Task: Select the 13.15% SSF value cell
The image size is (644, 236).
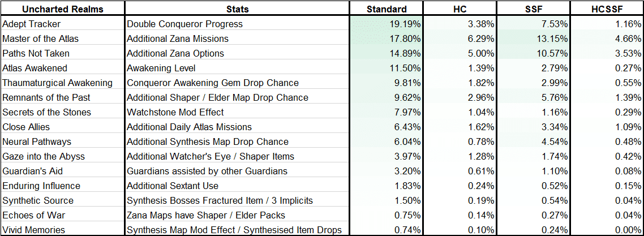Action: pyautogui.click(x=533, y=38)
